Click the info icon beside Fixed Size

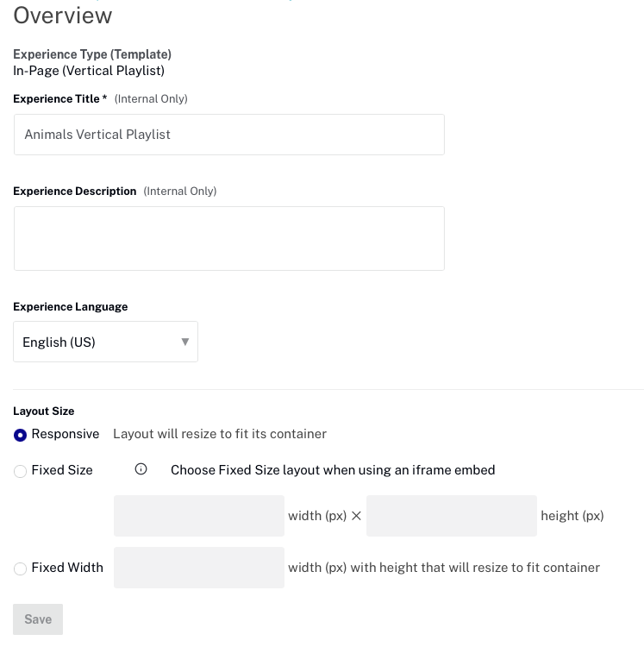141,469
